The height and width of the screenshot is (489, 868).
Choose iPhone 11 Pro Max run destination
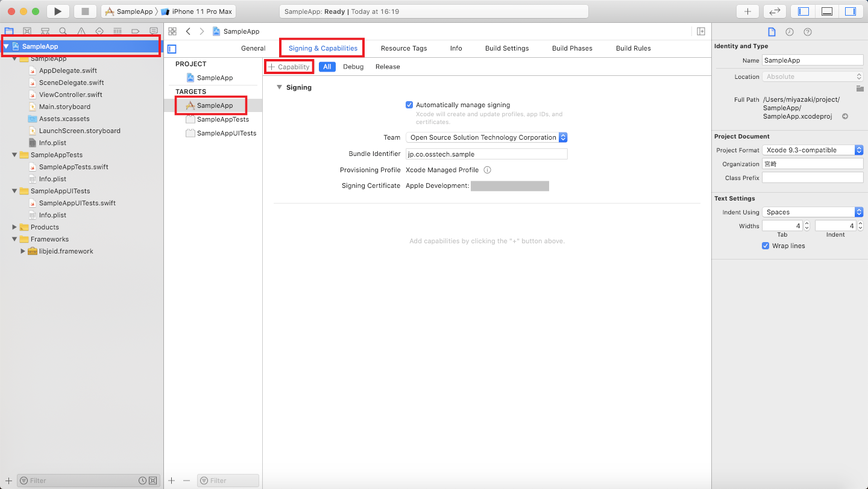click(x=198, y=11)
